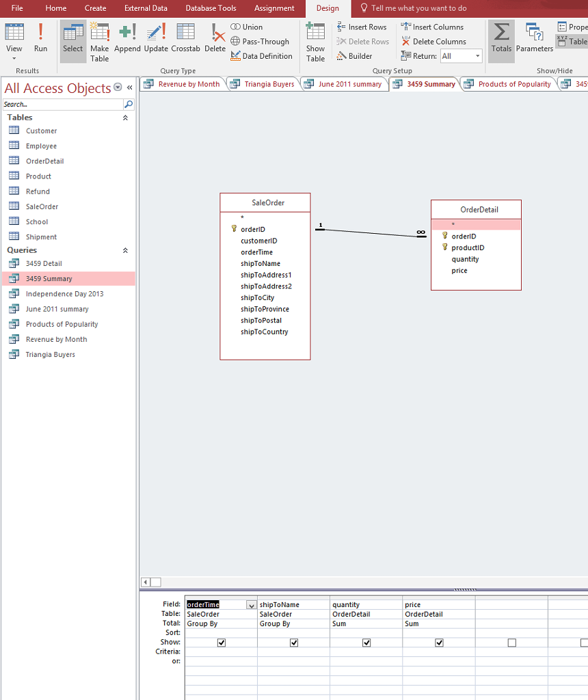Select the Pass-Through query option
Viewport: 588px width, 700px height.
tap(260, 42)
